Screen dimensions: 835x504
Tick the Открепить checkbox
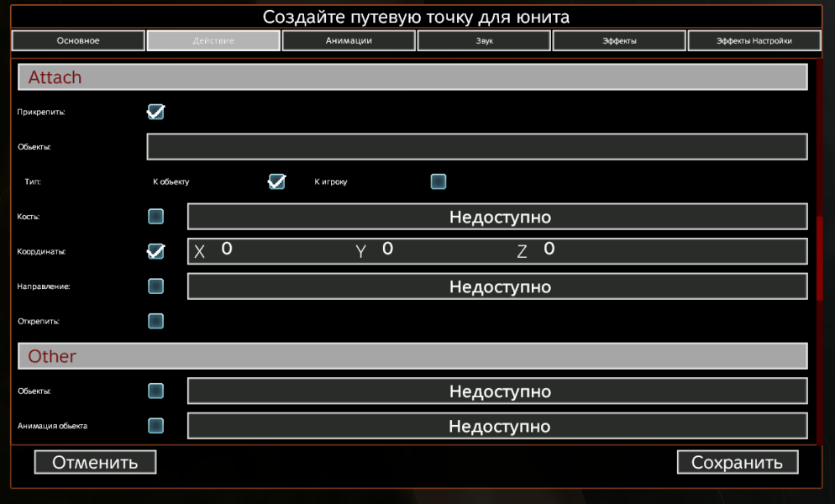[155, 321]
